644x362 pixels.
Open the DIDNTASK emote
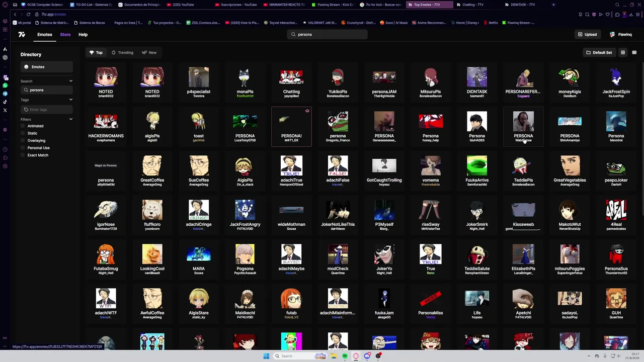(477, 82)
